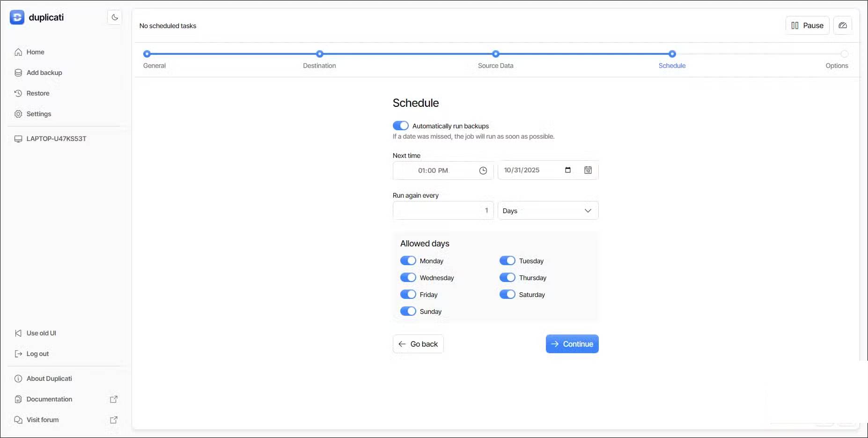Click the throttle speed icon button
This screenshot has width=868, height=438.
coord(842,25)
